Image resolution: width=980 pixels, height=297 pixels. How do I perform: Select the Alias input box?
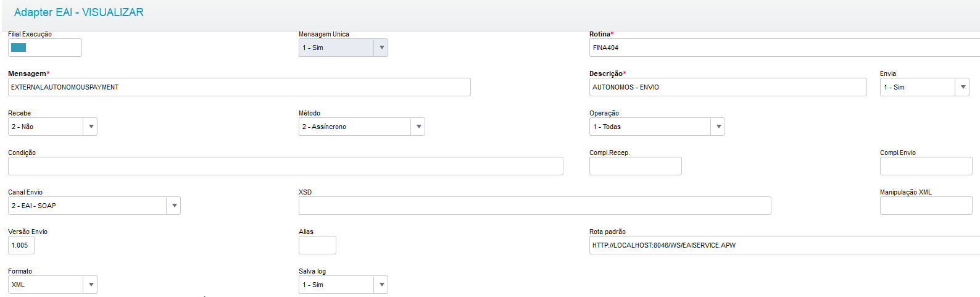(317, 245)
